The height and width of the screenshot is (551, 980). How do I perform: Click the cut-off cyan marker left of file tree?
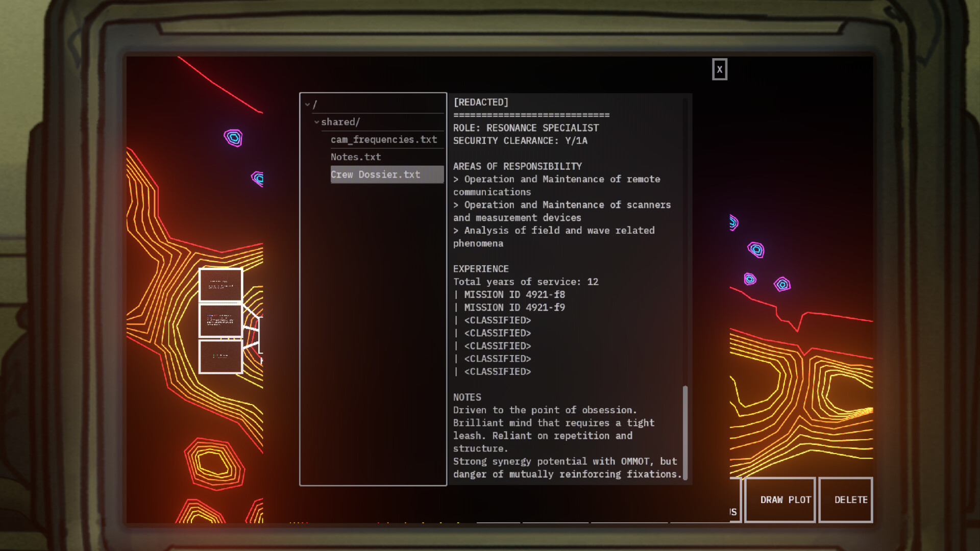tap(258, 178)
